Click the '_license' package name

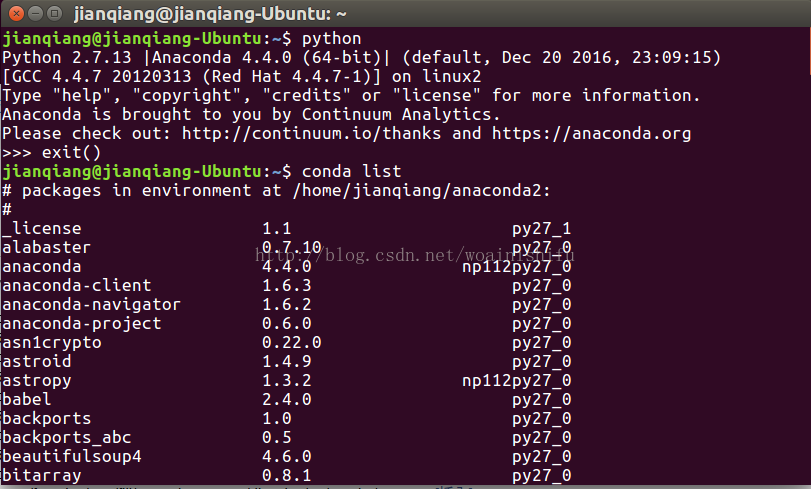(42, 229)
